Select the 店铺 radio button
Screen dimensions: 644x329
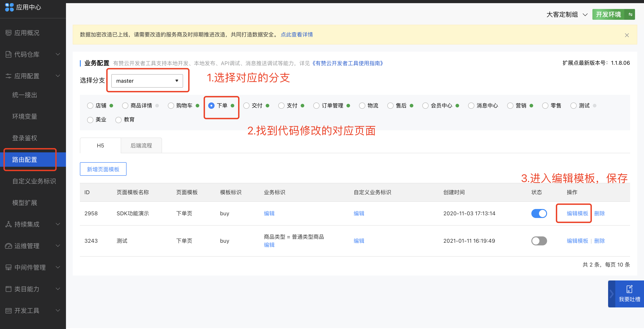90,106
